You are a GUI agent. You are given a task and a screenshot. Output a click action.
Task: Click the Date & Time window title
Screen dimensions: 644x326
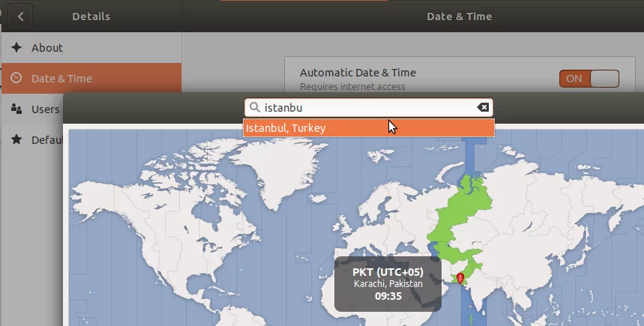point(458,16)
